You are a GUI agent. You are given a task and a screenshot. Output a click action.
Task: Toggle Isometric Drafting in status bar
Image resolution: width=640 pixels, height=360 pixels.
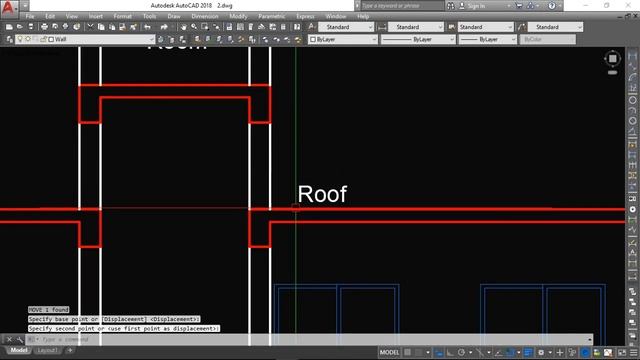pos(480,352)
